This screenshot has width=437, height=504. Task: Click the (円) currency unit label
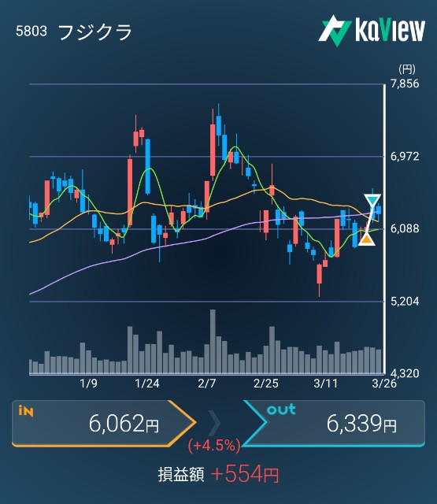coord(407,69)
